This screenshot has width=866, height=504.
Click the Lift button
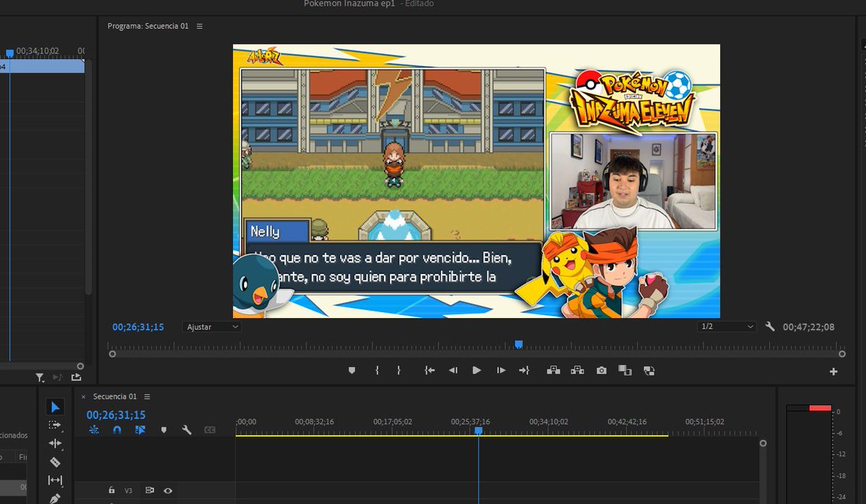pos(554,371)
